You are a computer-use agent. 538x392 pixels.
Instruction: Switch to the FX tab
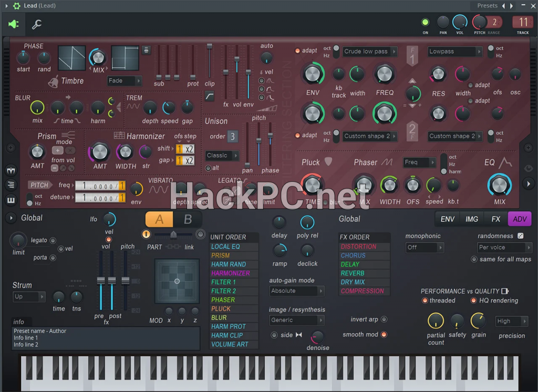pyautogui.click(x=495, y=219)
